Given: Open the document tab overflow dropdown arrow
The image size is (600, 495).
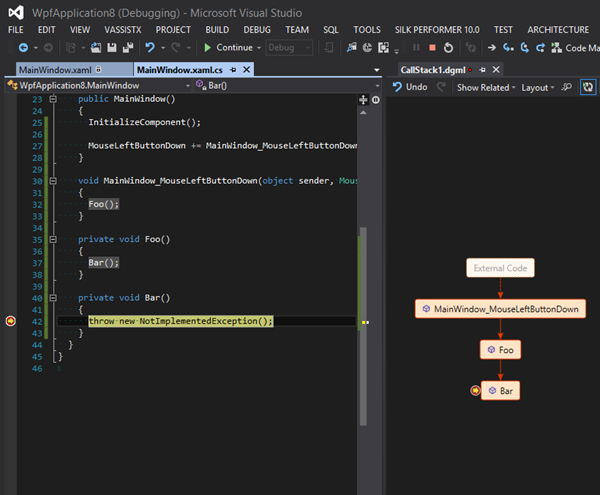Looking at the screenshot, I should coord(377,70).
